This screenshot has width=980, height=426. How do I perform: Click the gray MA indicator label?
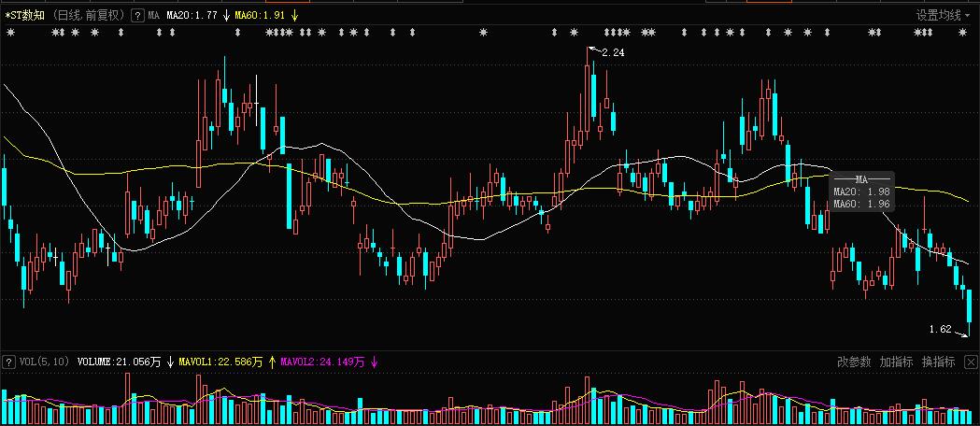pyautogui.click(x=154, y=16)
